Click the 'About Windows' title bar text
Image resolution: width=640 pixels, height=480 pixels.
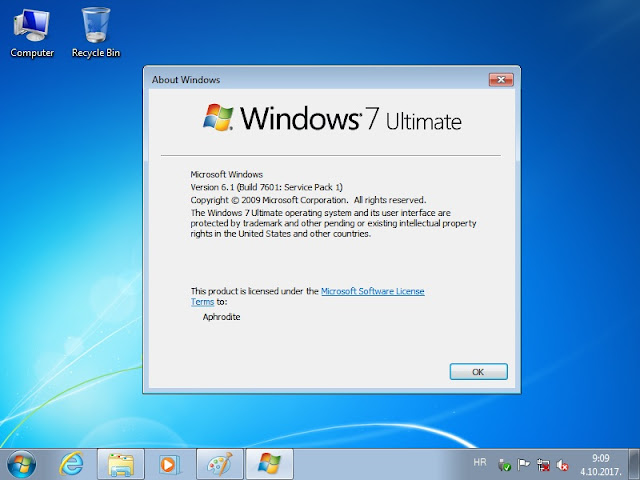(186, 80)
